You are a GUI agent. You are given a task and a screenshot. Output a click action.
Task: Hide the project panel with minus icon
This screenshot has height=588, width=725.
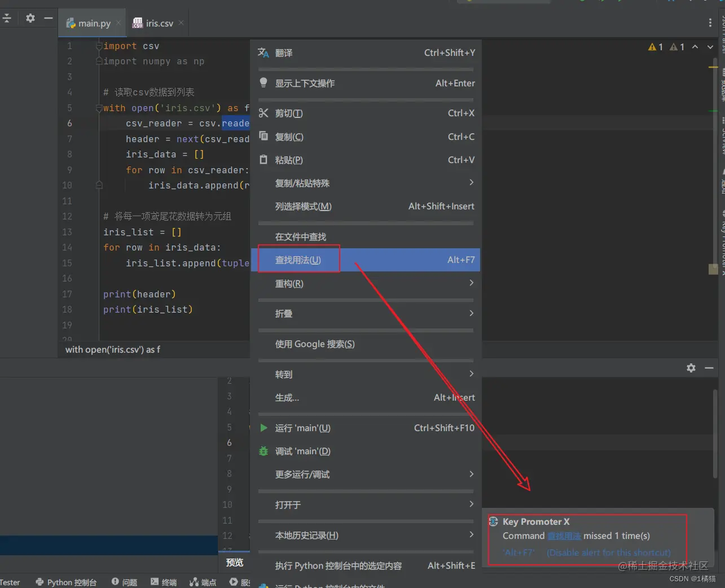(x=49, y=18)
